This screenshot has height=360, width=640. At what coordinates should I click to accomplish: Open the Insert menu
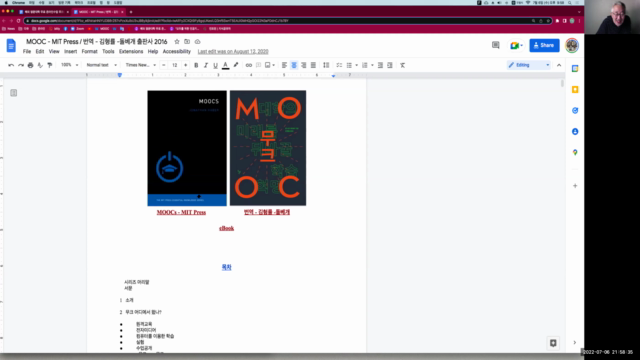[70, 51]
